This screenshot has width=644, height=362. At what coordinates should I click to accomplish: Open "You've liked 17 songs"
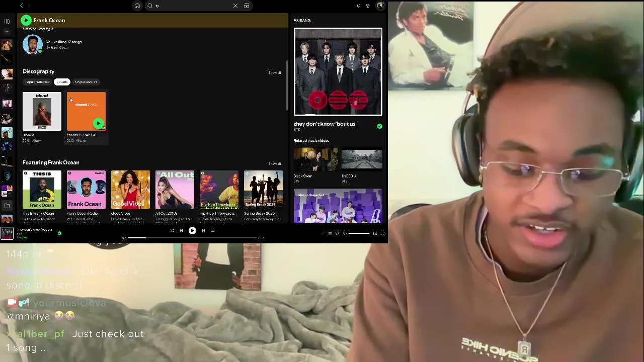[x=64, y=42]
